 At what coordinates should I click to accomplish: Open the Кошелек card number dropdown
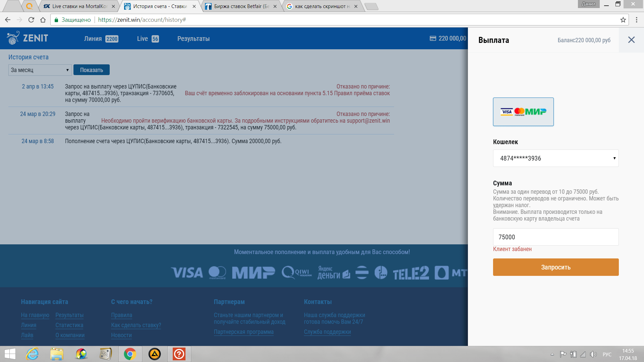(x=555, y=158)
